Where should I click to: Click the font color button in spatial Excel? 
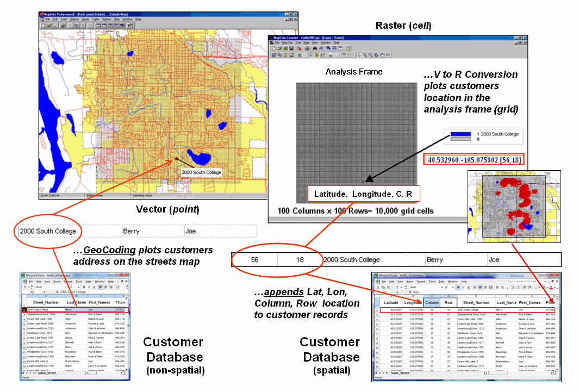(x=551, y=288)
